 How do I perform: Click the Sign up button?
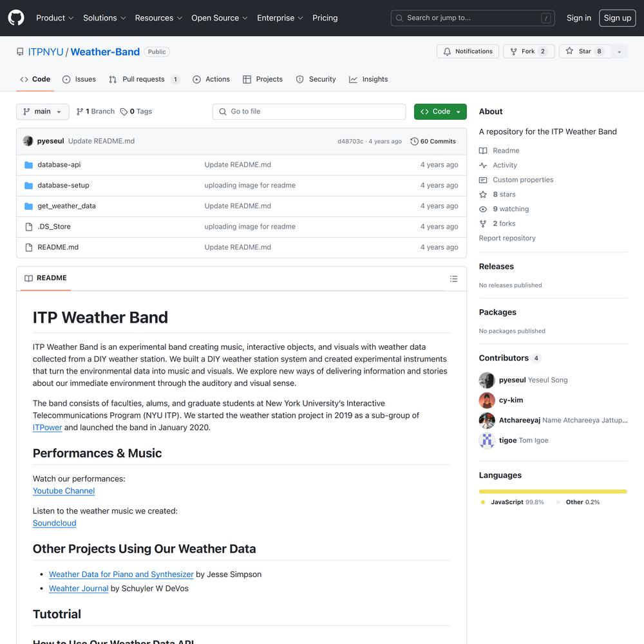pyautogui.click(x=618, y=17)
